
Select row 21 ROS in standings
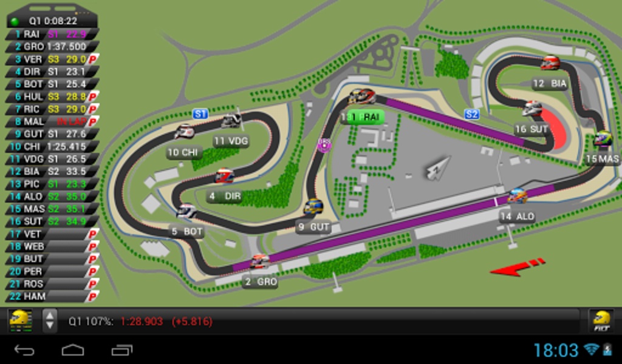52,284
